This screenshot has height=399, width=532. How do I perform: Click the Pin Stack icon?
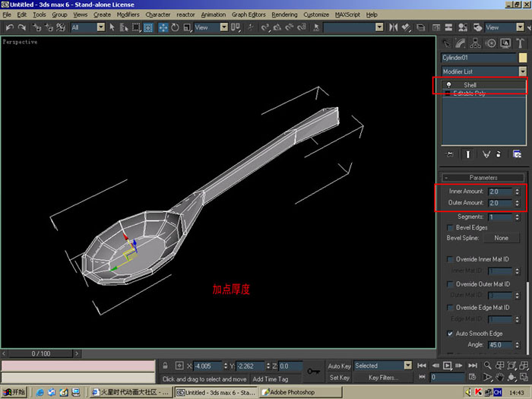click(450, 154)
